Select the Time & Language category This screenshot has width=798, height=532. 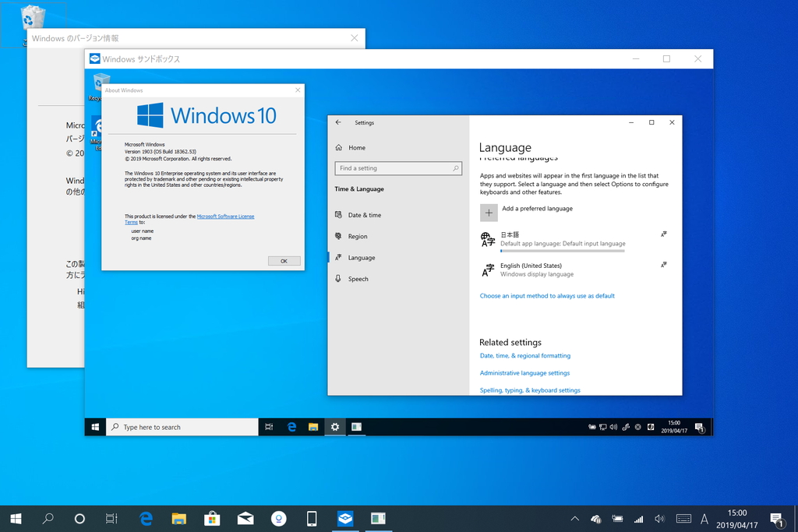pos(361,188)
